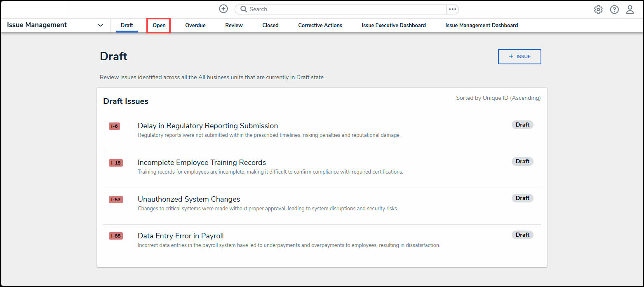Click the + Issue button
644x287 pixels.
pyautogui.click(x=519, y=56)
